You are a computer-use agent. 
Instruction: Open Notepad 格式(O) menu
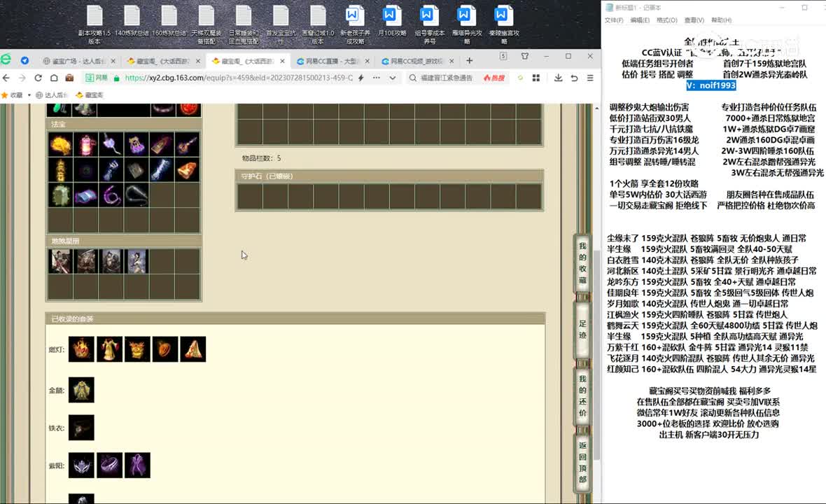coord(667,20)
